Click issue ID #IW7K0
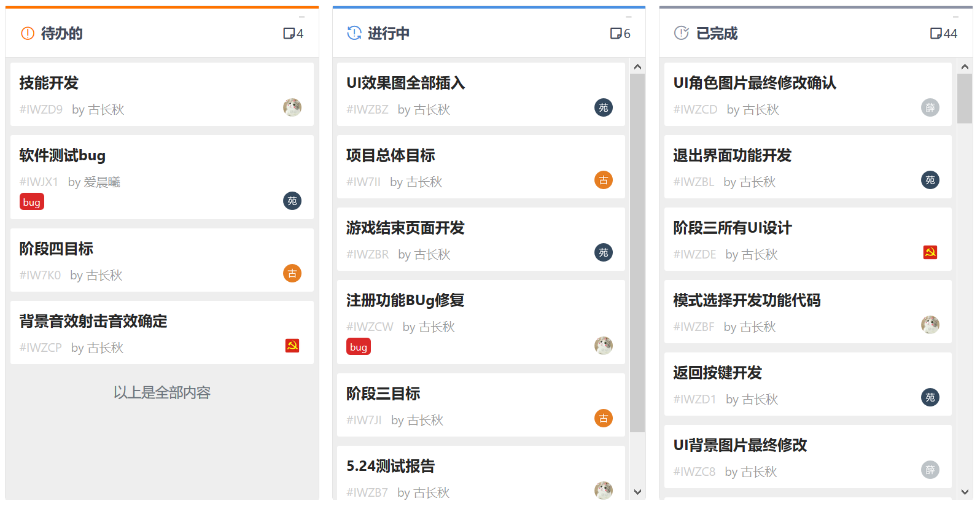The height and width of the screenshot is (509, 980). [x=40, y=275]
